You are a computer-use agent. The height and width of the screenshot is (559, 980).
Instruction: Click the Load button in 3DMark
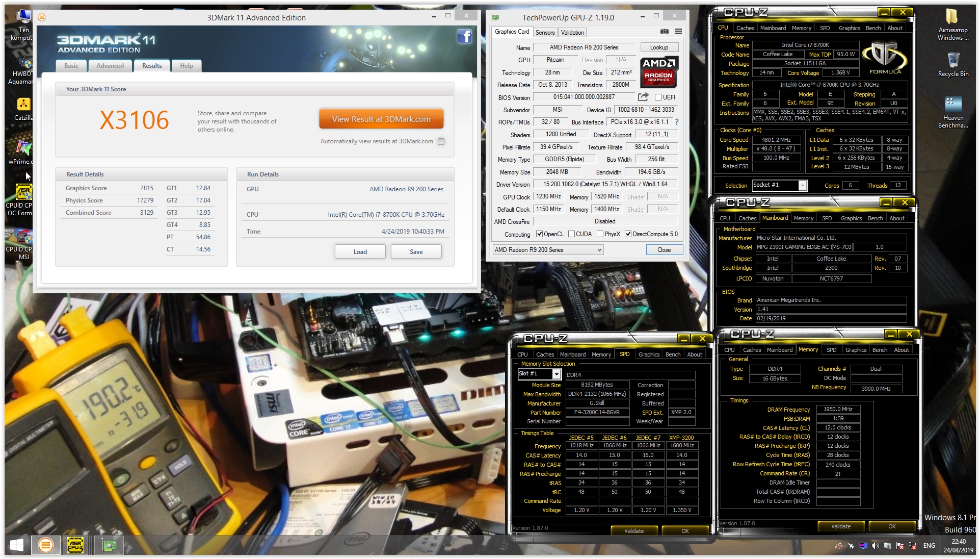(360, 251)
